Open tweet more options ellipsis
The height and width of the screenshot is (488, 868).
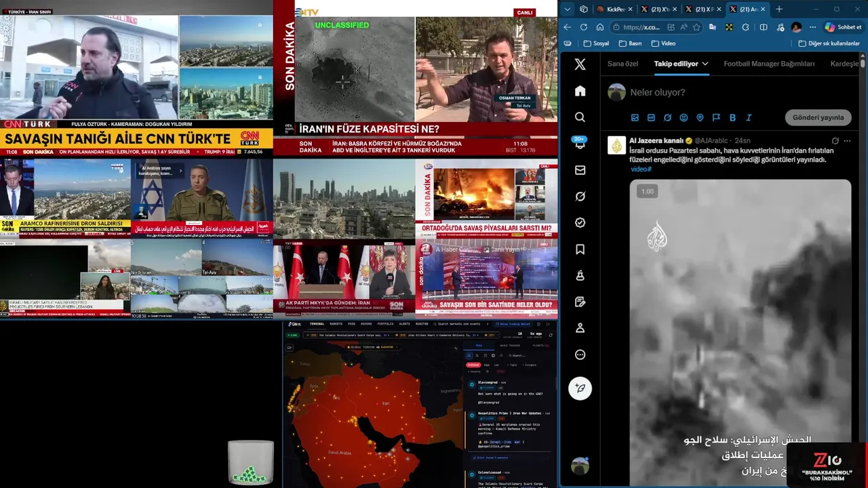pyautogui.click(x=847, y=141)
